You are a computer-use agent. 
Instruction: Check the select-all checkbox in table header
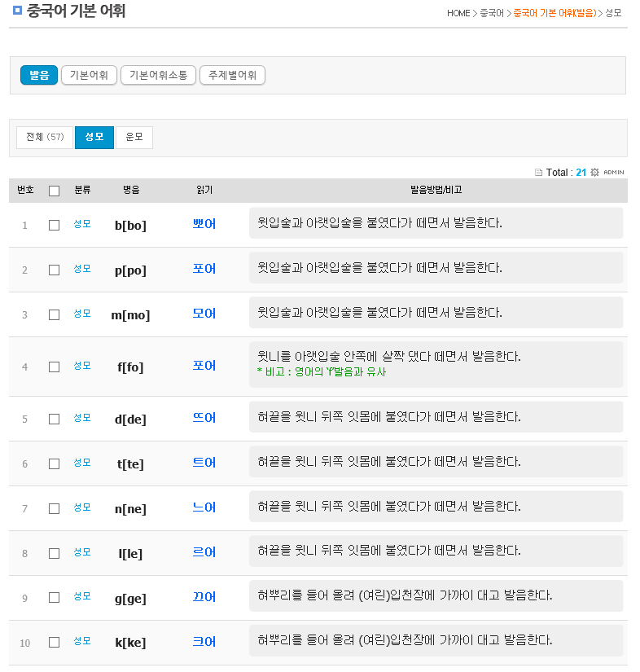(x=54, y=191)
